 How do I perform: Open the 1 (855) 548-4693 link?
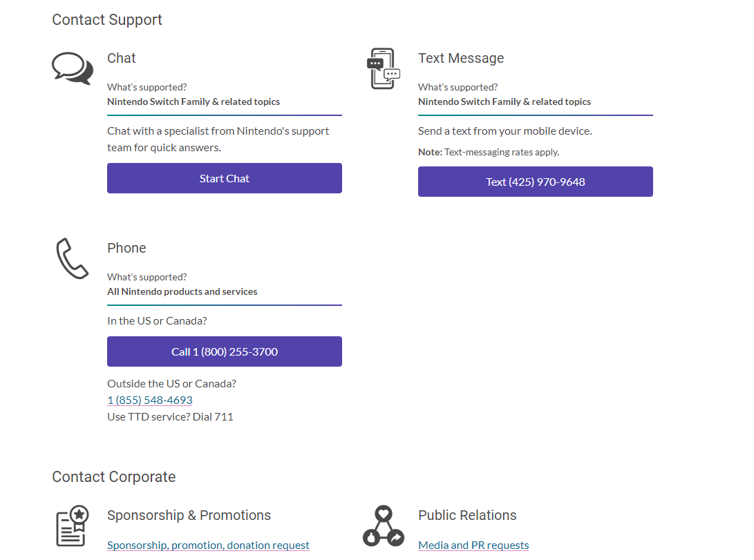[149, 400]
